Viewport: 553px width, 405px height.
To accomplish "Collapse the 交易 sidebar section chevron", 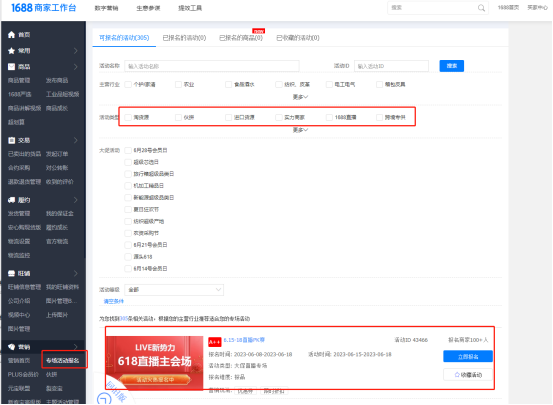I will [75, 140].
